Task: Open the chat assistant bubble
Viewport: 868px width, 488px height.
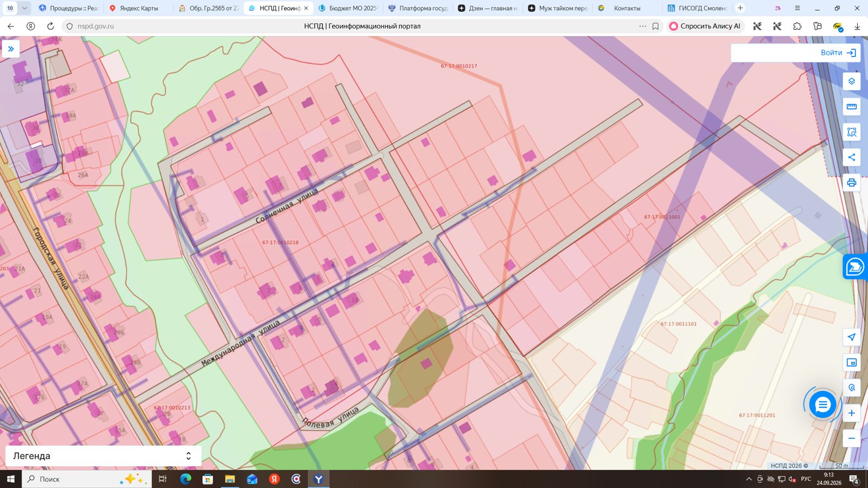Action: 822,404
